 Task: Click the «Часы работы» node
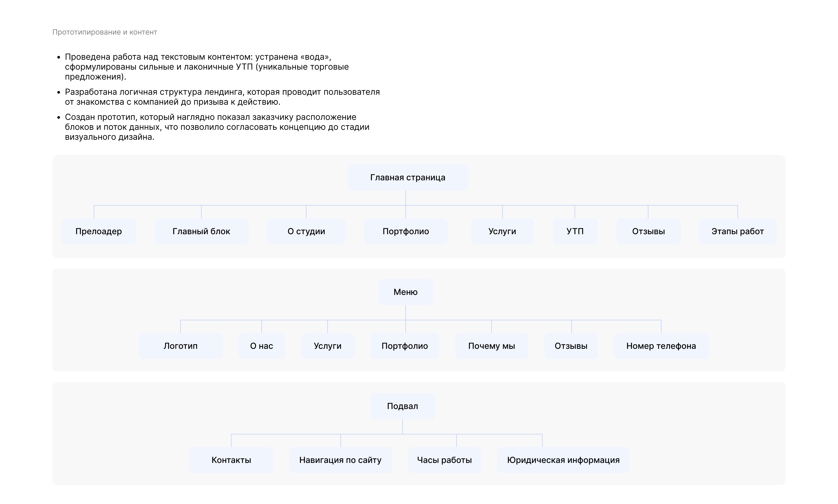pos(444,460)
